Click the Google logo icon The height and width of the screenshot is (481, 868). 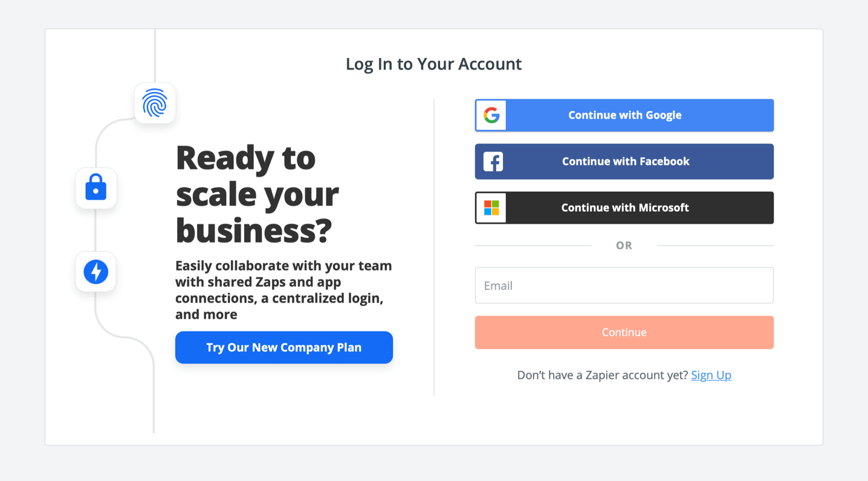click(491, 115)
